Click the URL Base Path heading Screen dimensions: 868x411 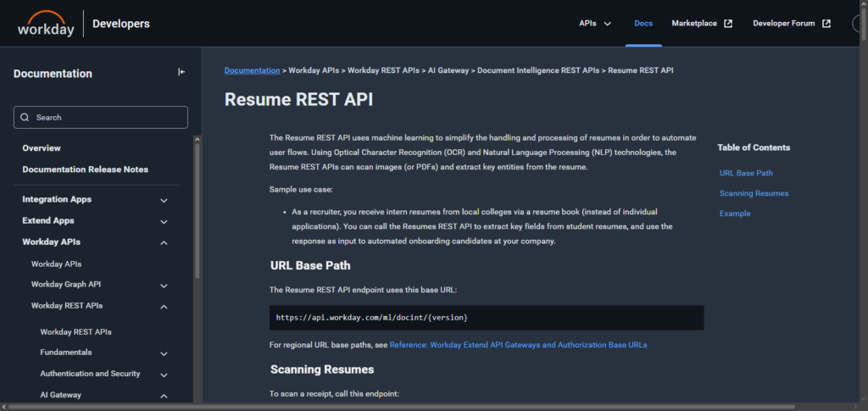(310, 265)
